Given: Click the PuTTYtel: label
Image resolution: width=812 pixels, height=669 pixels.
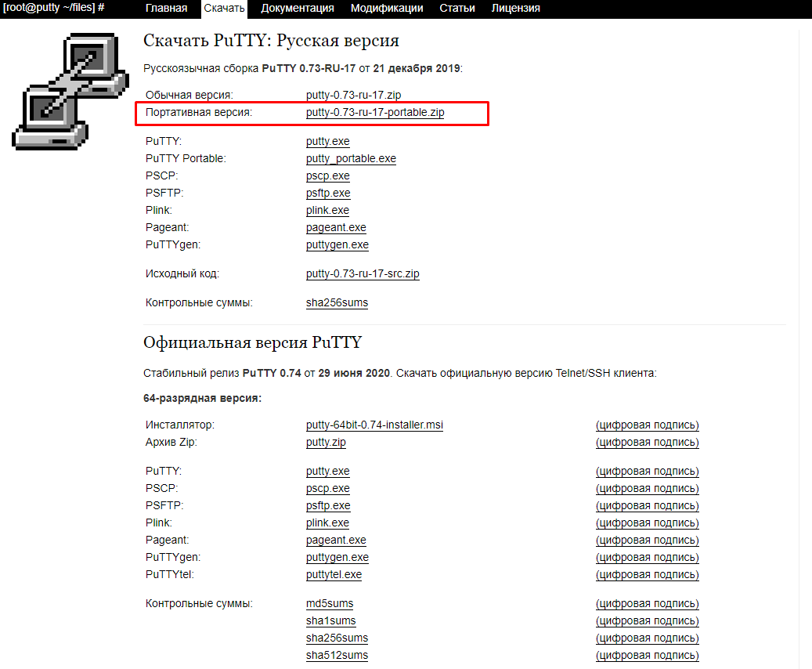Looking at the screenshot, I should click(170, 575).
